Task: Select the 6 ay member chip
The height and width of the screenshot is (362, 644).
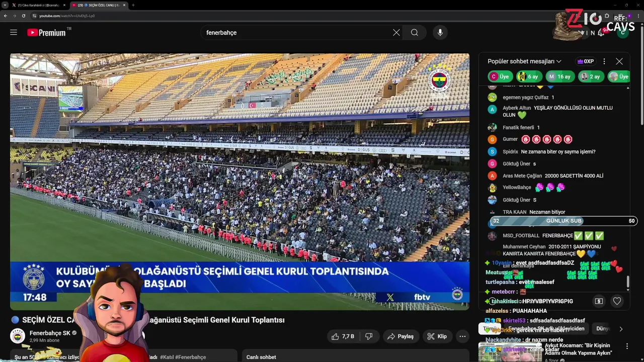Action: 529,76
